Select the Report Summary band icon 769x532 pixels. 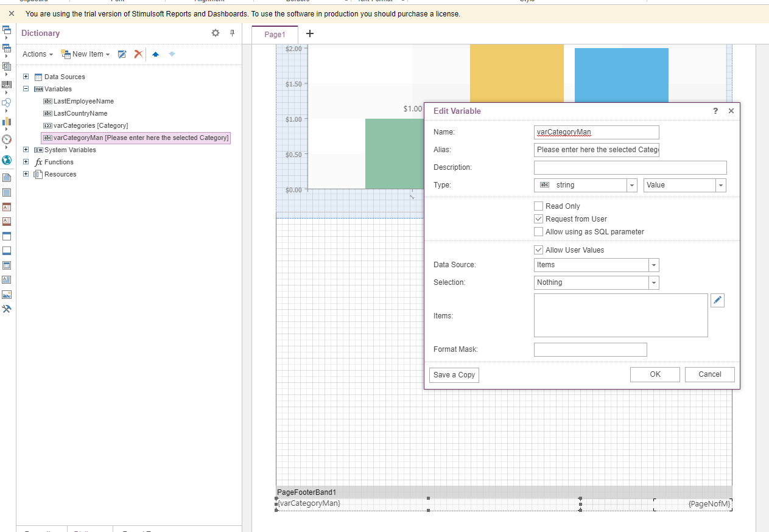(x=7, y=192)
